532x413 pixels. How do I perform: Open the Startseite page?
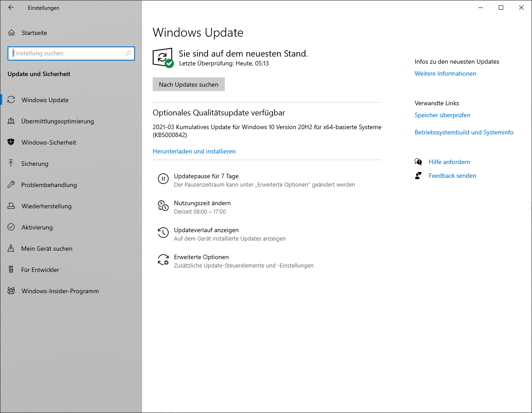71,33
